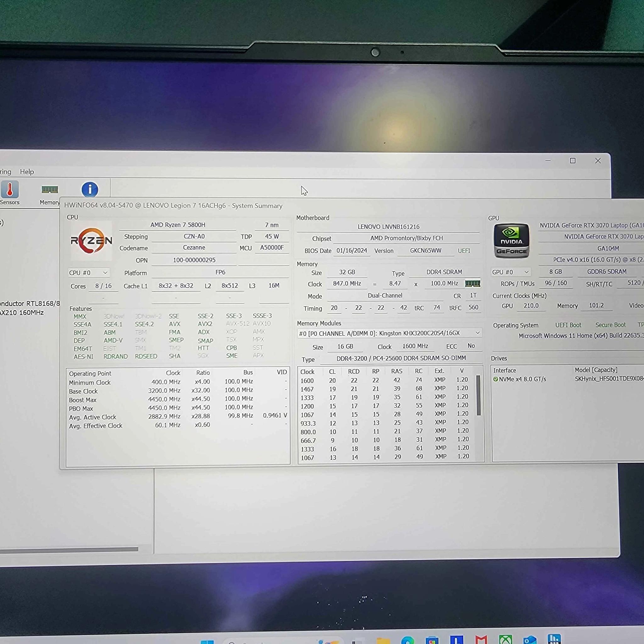Click the '100-000000295' OPN value
The image size is (644, 644).
tap(194, 260)
